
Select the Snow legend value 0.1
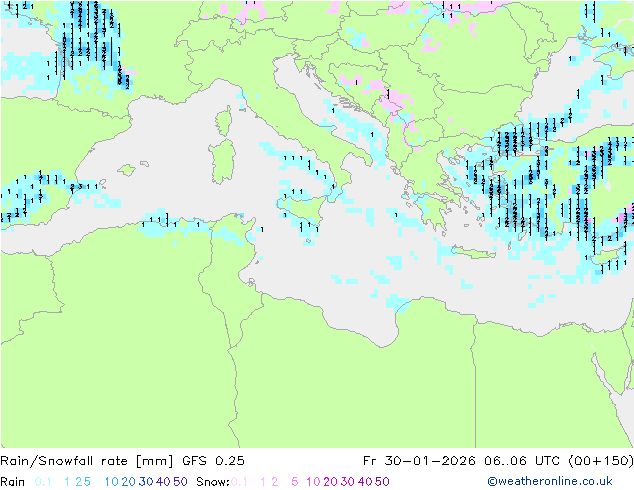(239, 482)
